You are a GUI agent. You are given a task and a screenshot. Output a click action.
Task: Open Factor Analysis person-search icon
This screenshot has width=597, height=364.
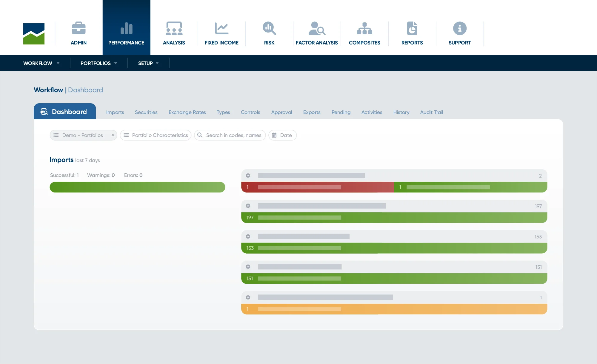(317, 28)
